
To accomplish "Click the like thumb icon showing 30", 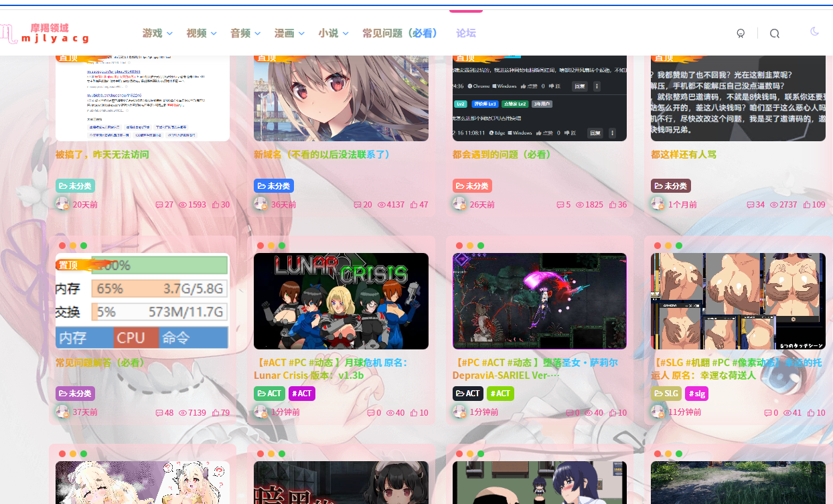I will click(x=215, y=205).
